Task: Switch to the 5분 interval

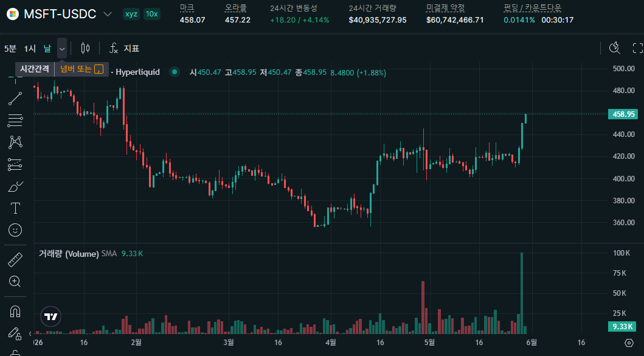Action: (x=10, y=49)
